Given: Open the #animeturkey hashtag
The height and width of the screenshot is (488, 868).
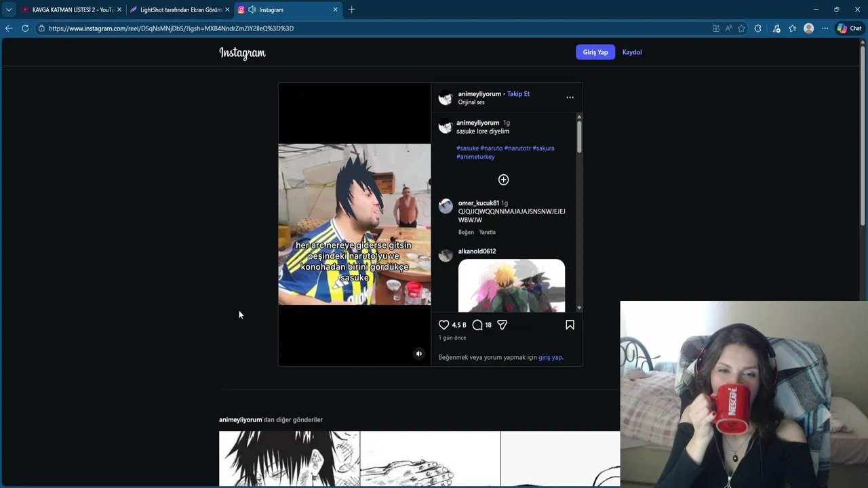Looking at the screenshot, I should [x=475, y=157].
